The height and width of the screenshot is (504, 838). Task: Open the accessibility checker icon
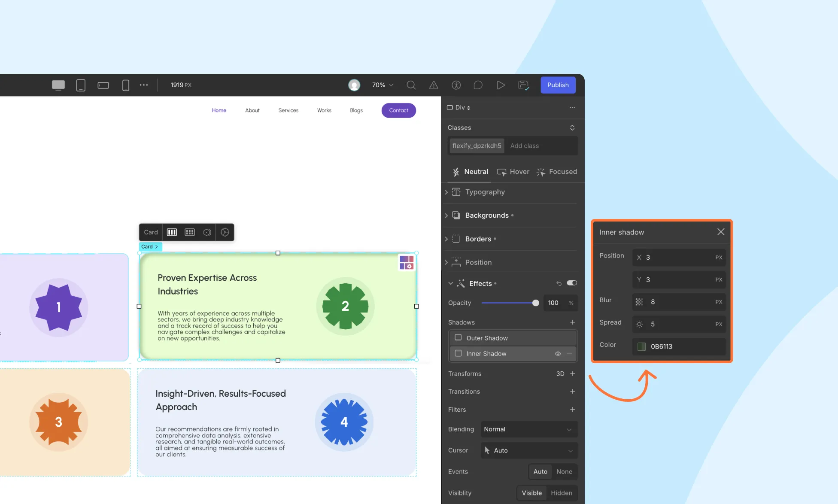(456, 85)
